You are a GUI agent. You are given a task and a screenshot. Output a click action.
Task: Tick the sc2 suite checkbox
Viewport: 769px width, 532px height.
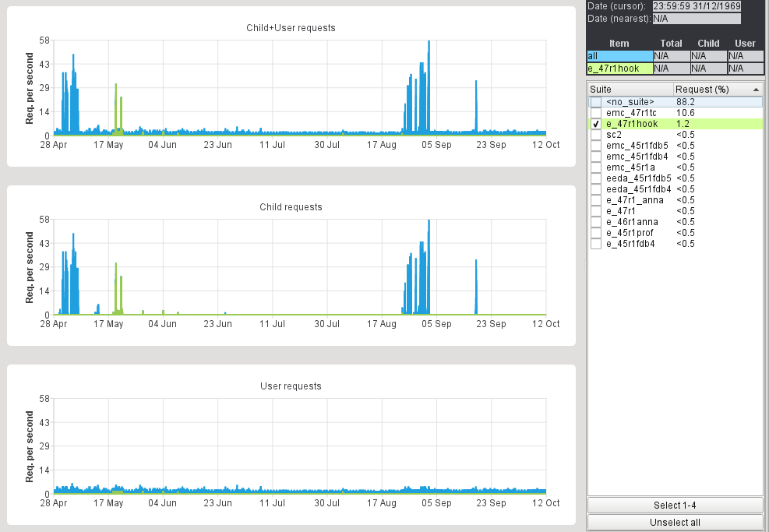[x=595, y=135]
